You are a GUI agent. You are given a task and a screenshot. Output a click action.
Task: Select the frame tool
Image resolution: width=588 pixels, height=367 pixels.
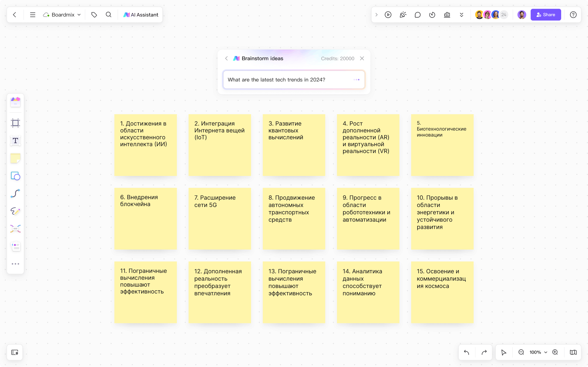pos(15,123)
